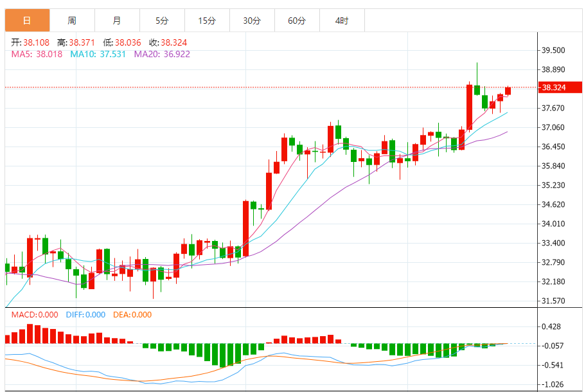Screen dimensions: 586x392
Task: Select the 15分 interval tab
Action: tap(208, 21)
